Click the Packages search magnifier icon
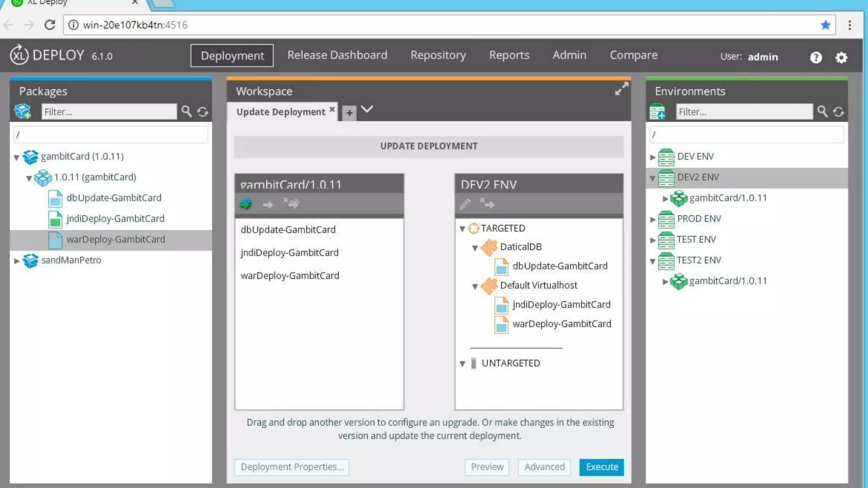Screen dimensions: 868x488 [186, 111]
